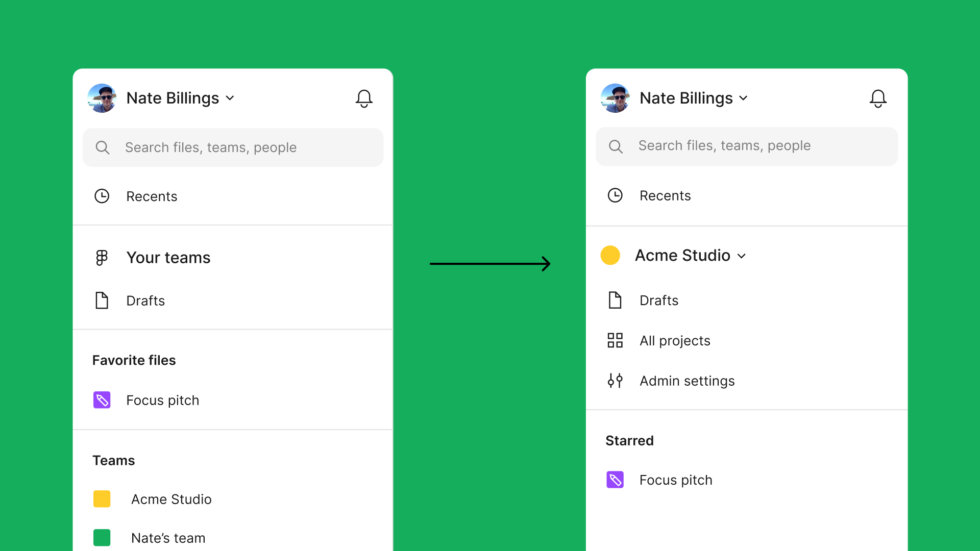Viewport: 980px width, 551px height.
Task: Click the clock icon next to Recents in the left panel
Action: [102, 196]
